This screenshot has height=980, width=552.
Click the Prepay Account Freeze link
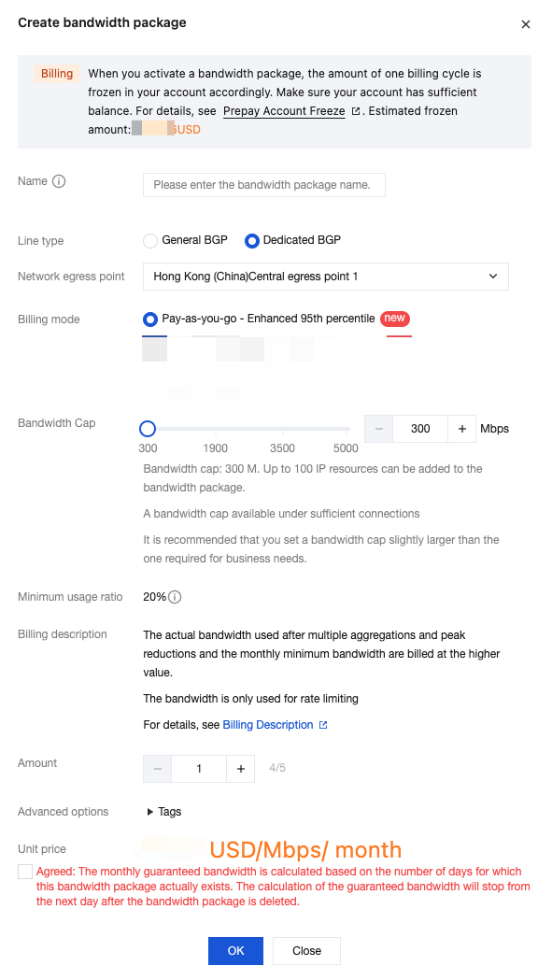[284, 111]
